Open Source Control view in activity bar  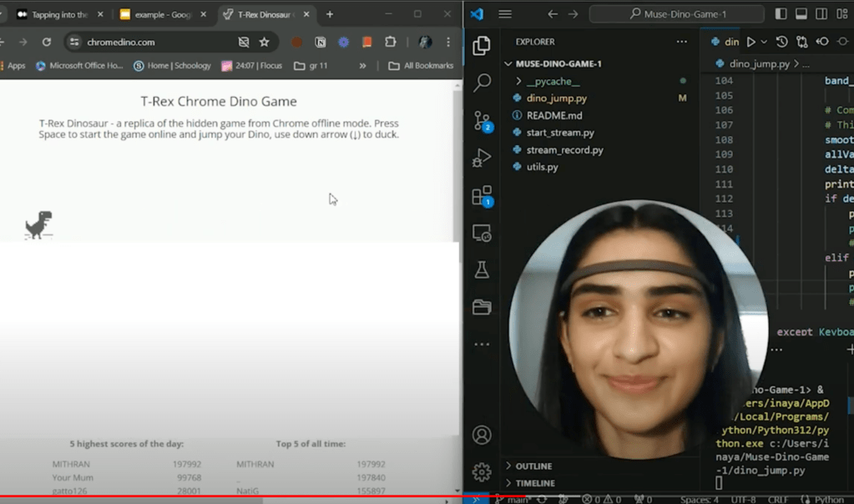coord(482,121)
